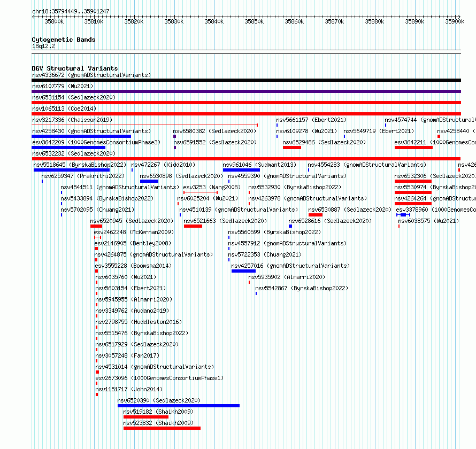Open nsv6530887 (Sedlazeck2020) variant
The image size is (476, 449).
pos(350,210)
